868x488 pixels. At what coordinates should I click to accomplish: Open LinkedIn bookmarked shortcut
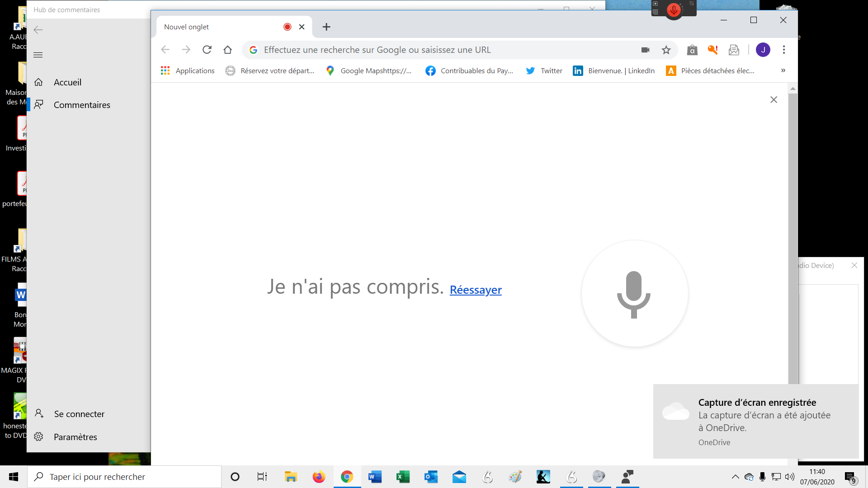(613, 70)
